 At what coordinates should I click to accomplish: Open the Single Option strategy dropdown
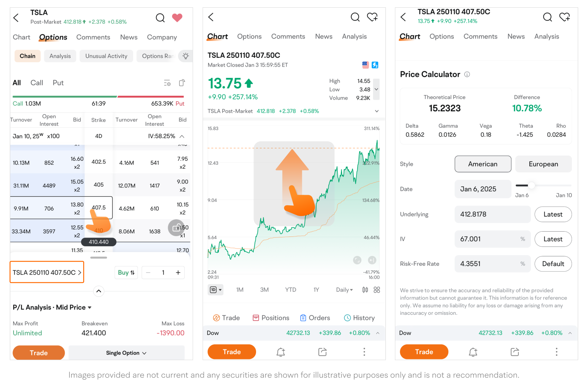coord(126,353)
